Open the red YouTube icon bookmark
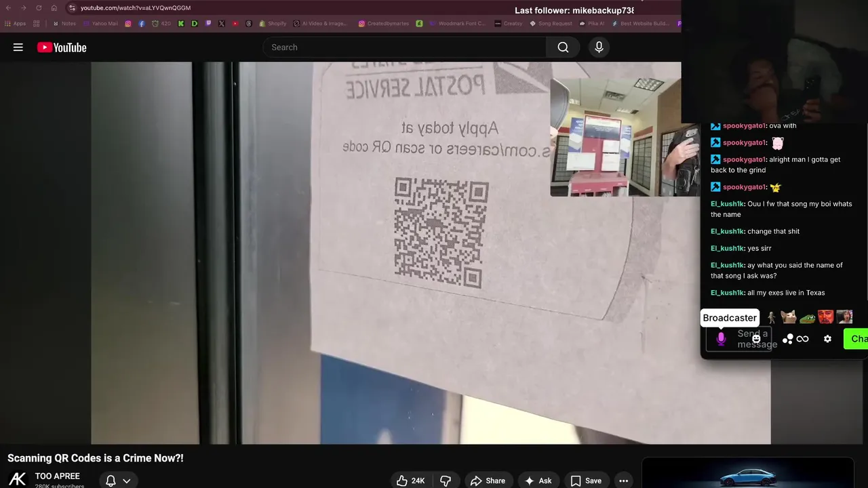868x488 pixels. click(x=235, y=24)
